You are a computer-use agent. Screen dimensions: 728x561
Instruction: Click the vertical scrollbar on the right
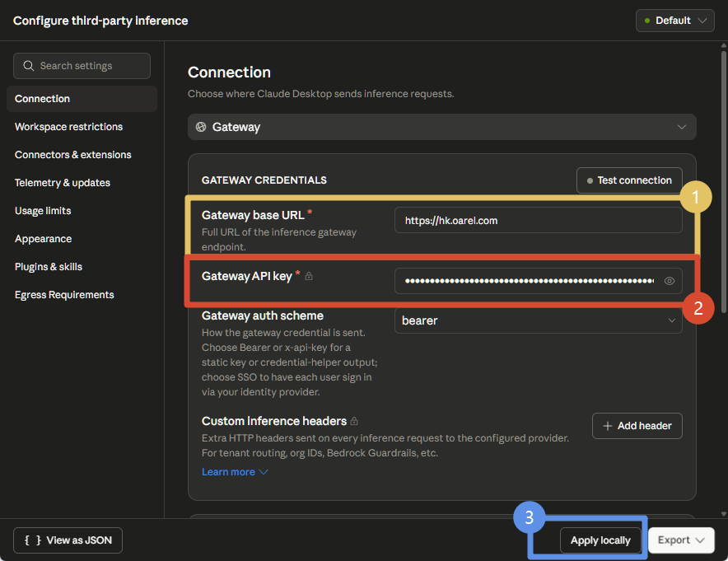(723, 181)
